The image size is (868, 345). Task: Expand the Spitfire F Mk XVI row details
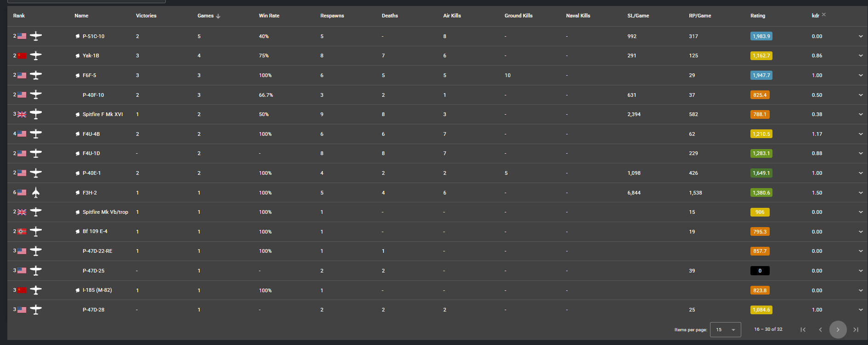coord(861,114)
